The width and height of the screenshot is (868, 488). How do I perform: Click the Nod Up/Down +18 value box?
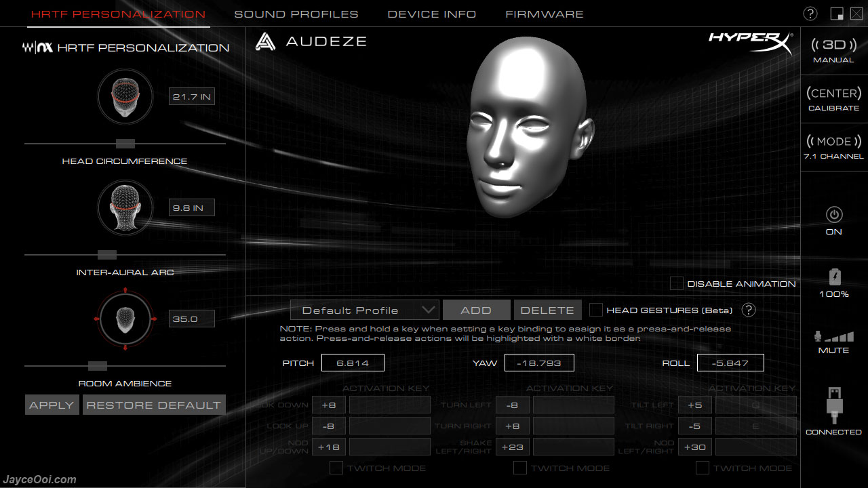pyautogui.click(x=329, y=447)
